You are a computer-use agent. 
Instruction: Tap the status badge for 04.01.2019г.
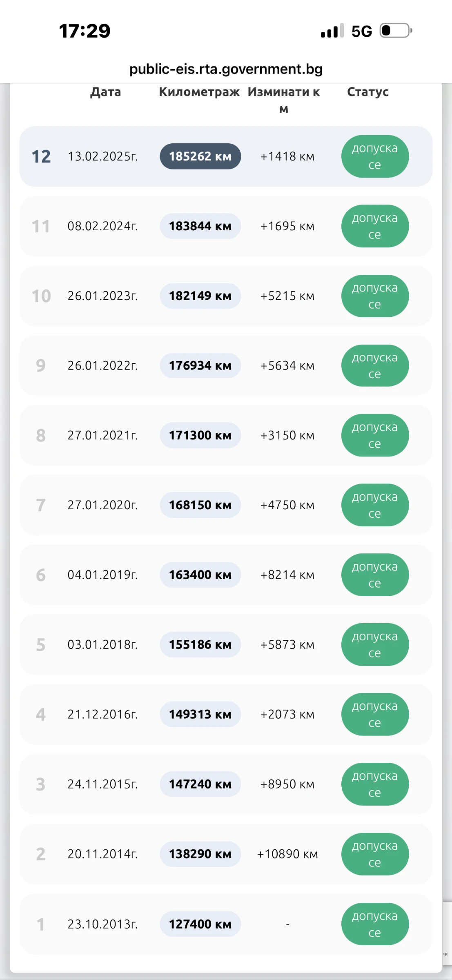[x=375, y=575]
